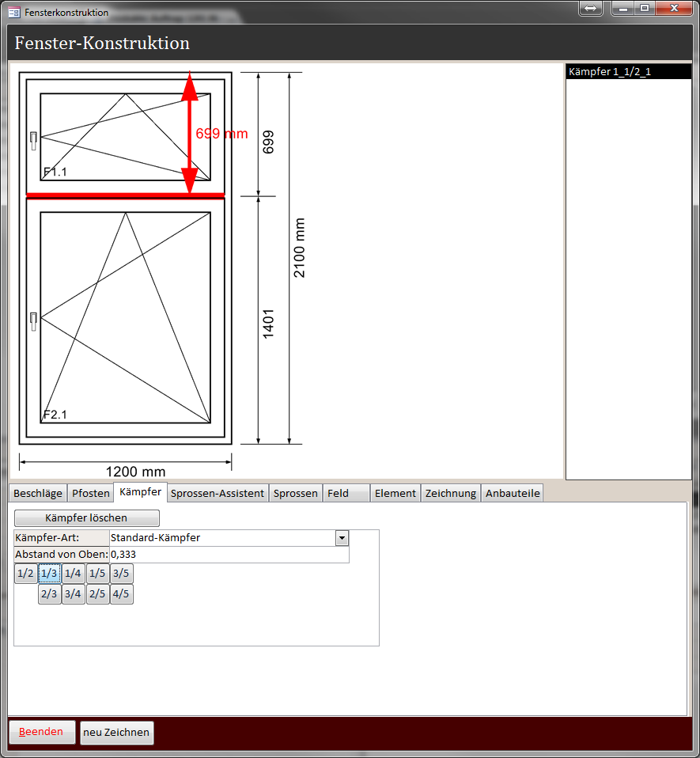Select list entry Kämpfer 1_1/2_1
This screenshot has width=700, height=758.
coord(629,71)
